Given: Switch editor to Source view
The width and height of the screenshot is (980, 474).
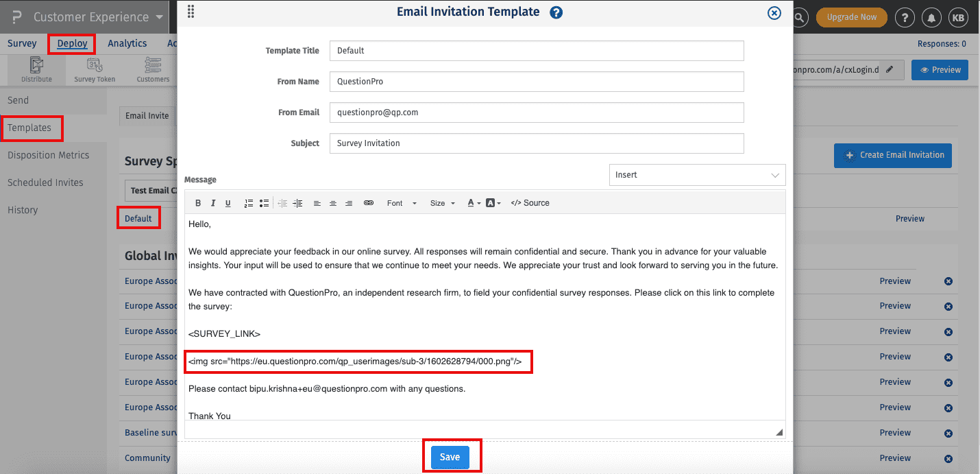Looking at the screenshot, I should coord(530,203).
